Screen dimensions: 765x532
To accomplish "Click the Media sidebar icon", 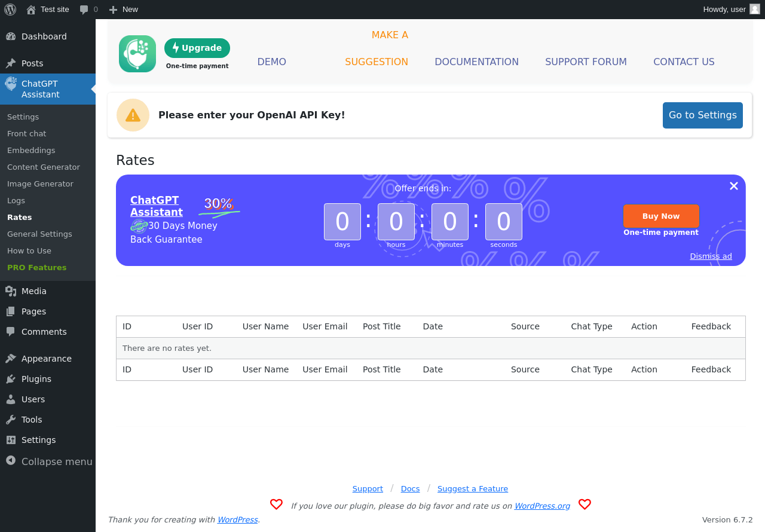I will pyautogui.click(x=11, y=291).
